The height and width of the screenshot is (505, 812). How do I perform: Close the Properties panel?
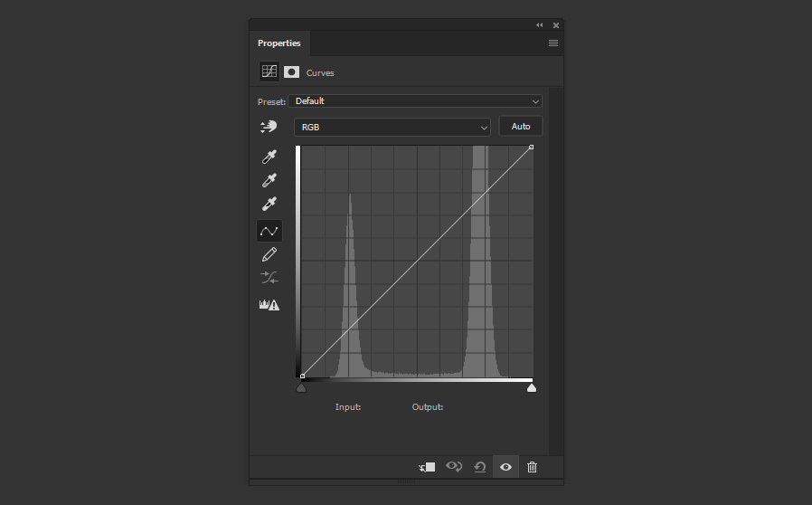(x=556, y=24)
